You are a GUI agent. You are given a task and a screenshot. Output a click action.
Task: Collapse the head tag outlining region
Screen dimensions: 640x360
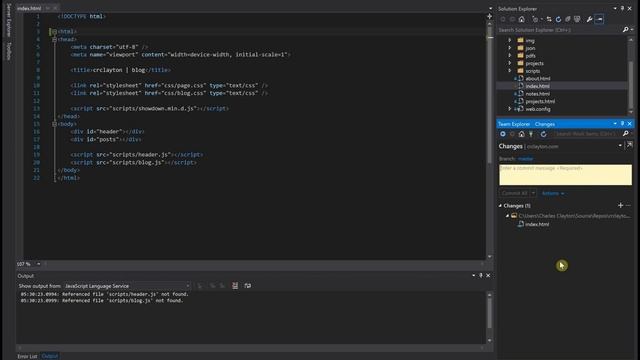point(54,39)
